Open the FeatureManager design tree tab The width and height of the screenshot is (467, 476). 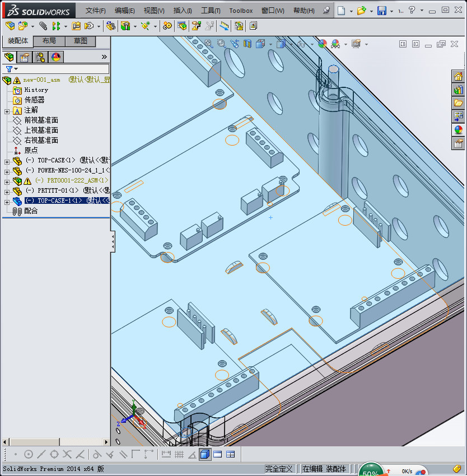(x=9, y=57)
